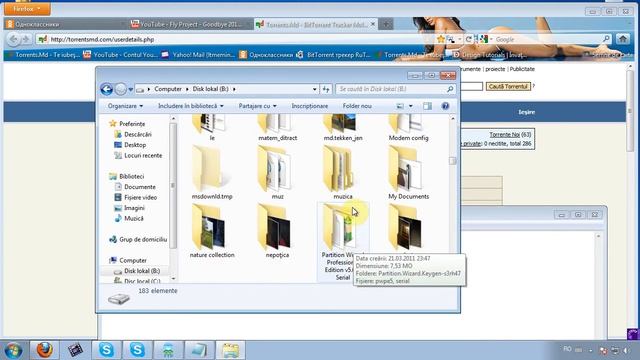This screenshot has height=360, width=640.
Task: Select Biblioteci in the navigation pane
Action: pos(127,176)
